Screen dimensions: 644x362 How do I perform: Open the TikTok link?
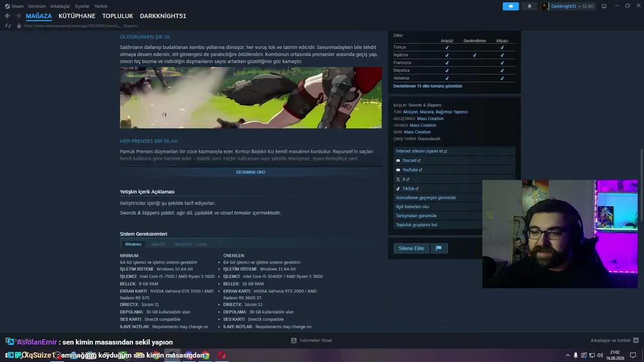[x=438, y=189]
